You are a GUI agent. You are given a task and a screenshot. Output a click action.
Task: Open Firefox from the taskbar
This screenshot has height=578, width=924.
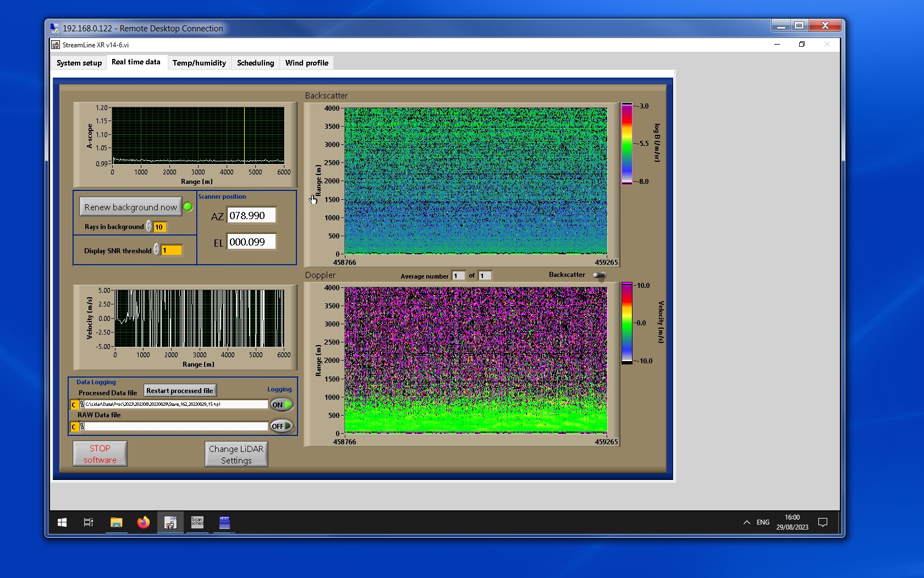[x=144, y=522]
